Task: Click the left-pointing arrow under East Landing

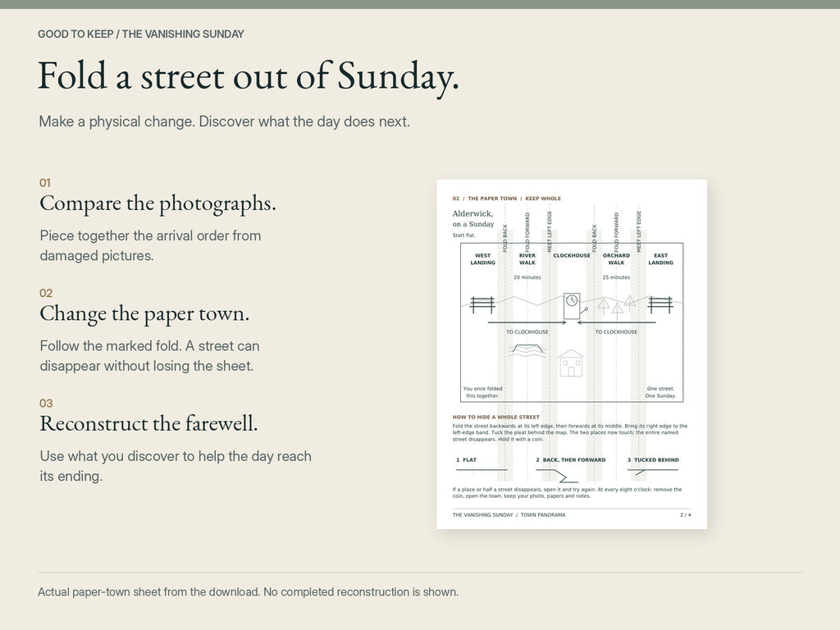Action: click(x=617, y=322)
